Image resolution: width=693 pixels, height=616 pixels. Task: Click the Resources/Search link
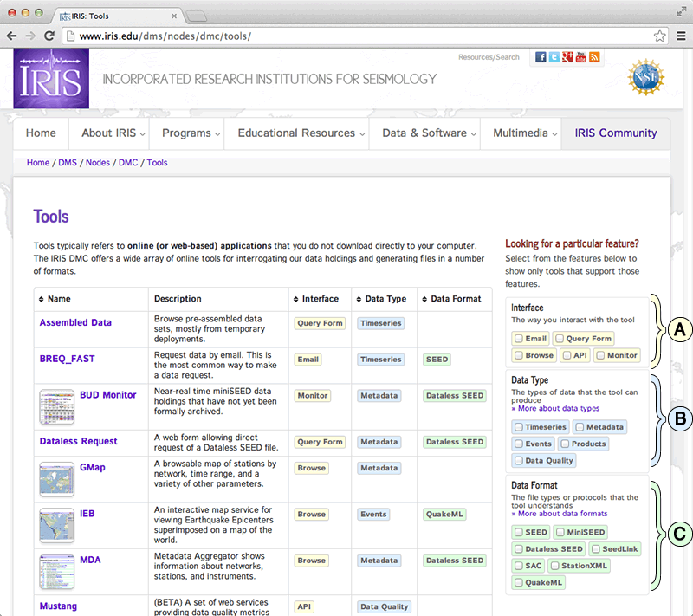pos(489,57)
